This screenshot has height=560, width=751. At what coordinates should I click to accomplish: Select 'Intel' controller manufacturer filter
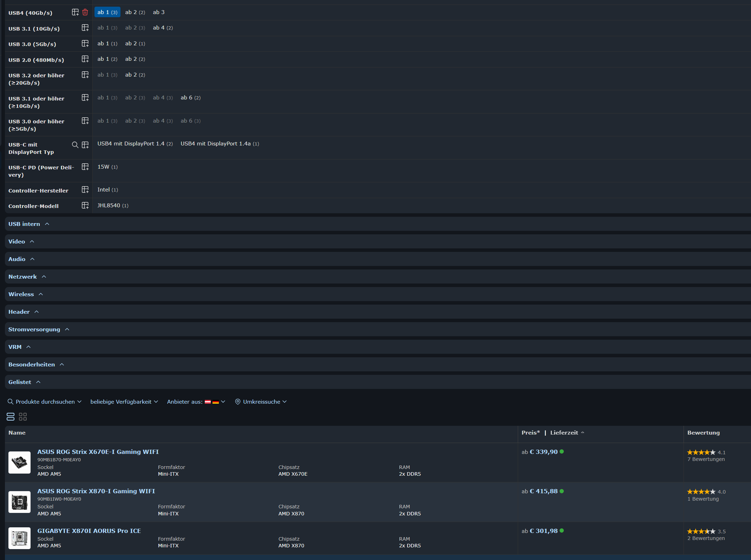point(107,190)
